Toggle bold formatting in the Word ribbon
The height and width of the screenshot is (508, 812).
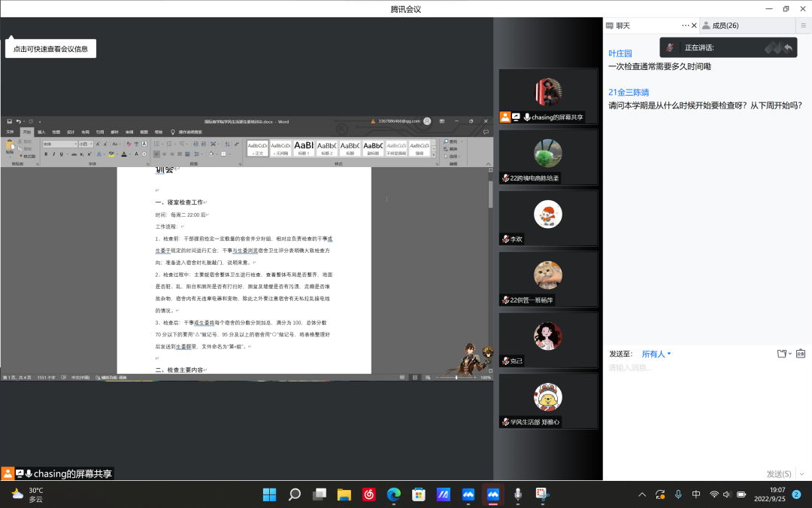pos(46,154)
